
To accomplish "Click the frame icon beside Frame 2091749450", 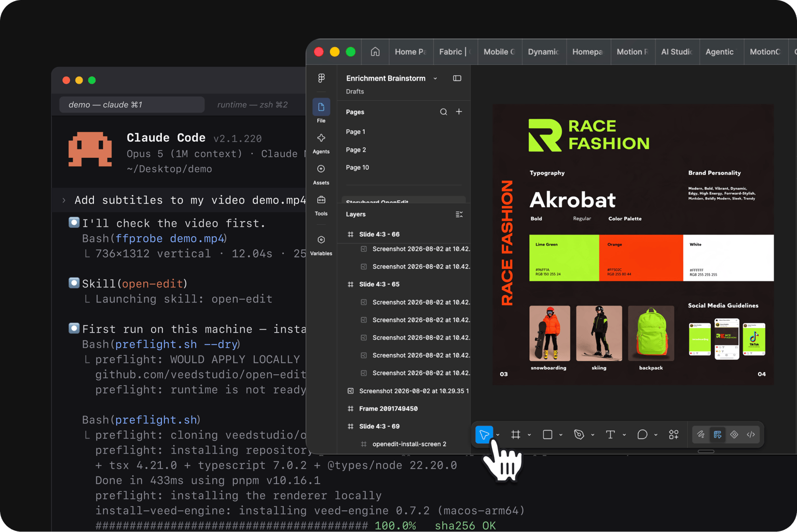I will [x=350, y=408].
